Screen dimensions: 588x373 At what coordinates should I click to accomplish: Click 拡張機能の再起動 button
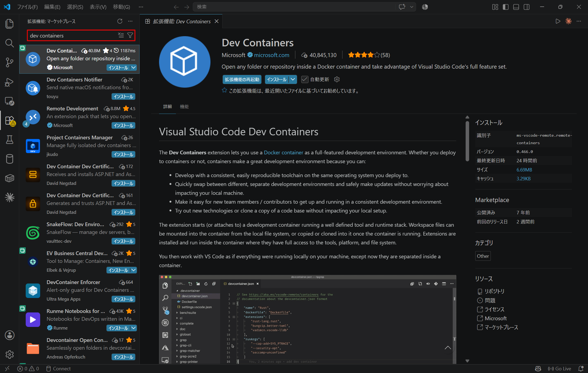[x=242, y=79]
